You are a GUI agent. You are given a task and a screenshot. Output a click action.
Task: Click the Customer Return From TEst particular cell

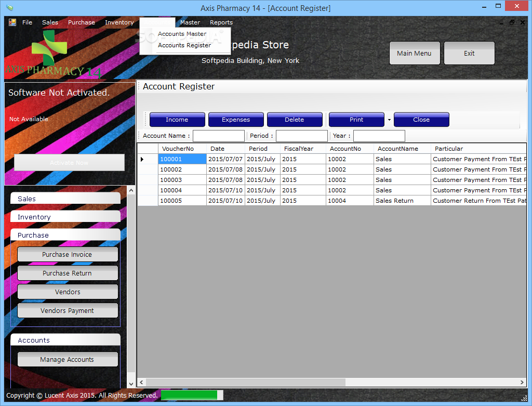click(478, 201)
